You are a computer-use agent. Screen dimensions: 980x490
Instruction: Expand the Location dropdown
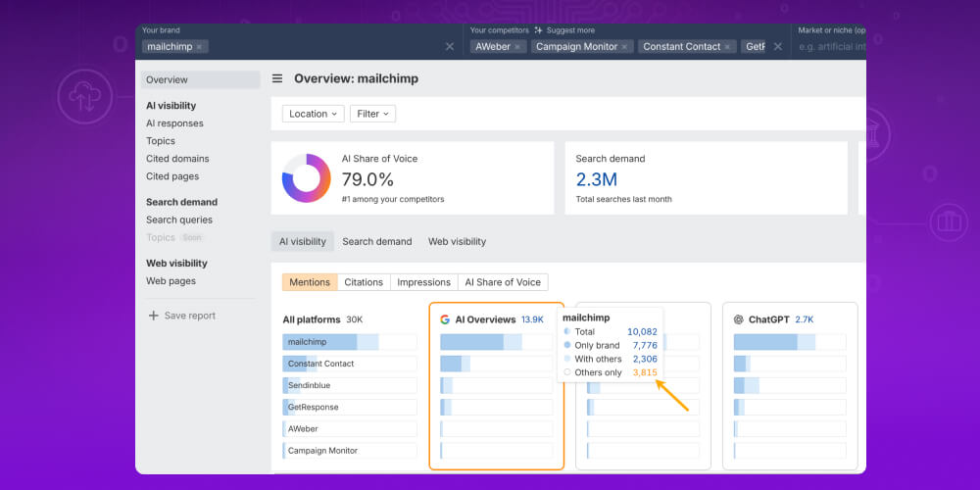point(313,114)
